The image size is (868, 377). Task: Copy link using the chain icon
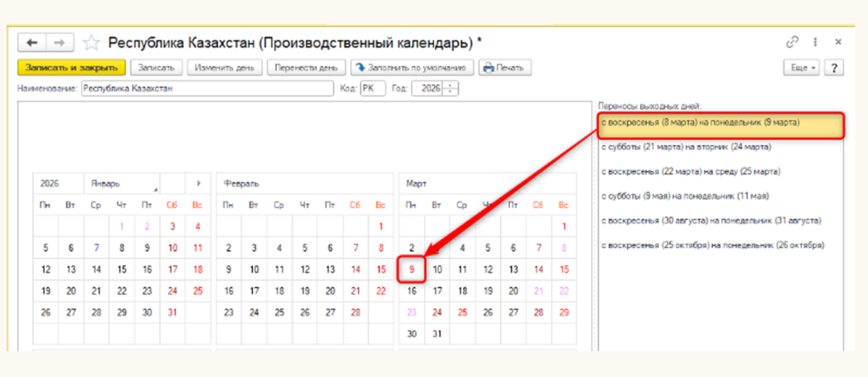(793, 42)
